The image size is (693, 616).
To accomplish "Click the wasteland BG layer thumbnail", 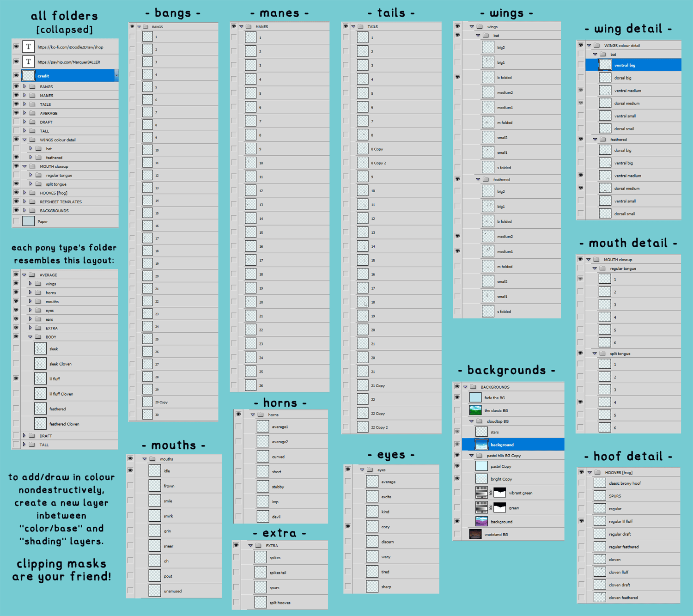I will tap(475, 534).
